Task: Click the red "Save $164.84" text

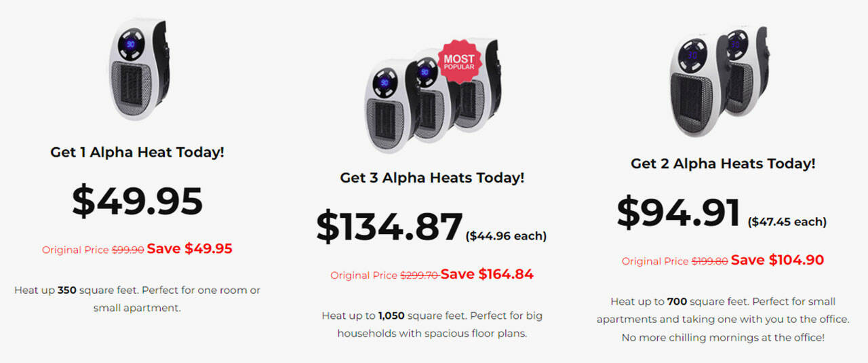Action: [x=487, y=275]
